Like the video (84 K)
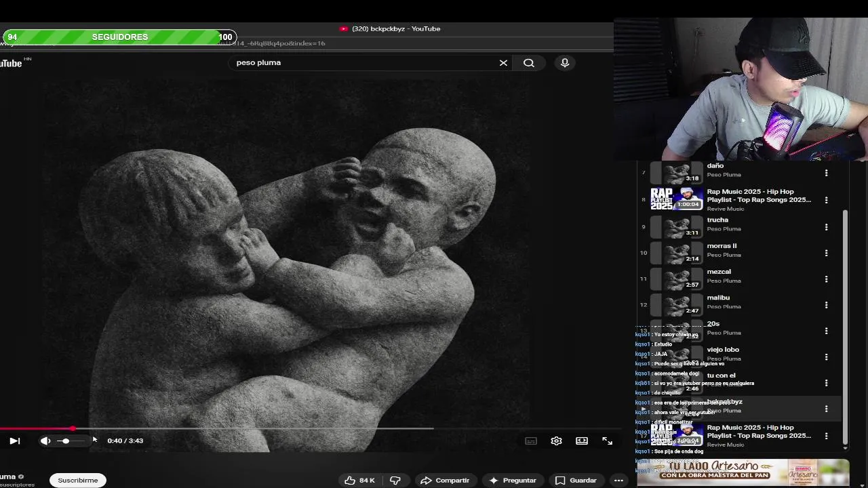 coord(359,480)
